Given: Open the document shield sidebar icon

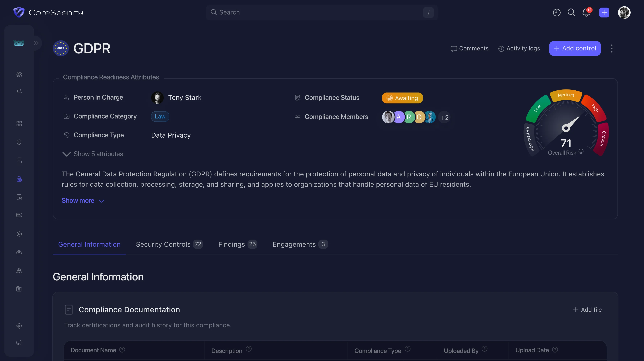Looking at the screenshot, I should (19, 197).
